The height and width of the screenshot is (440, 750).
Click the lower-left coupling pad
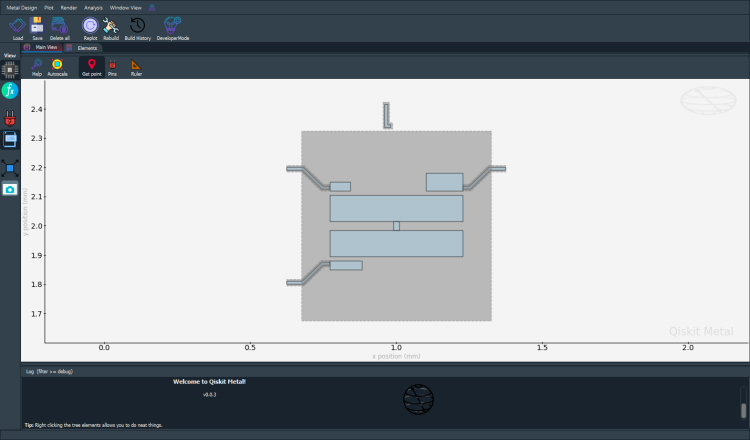click(346, 265)
